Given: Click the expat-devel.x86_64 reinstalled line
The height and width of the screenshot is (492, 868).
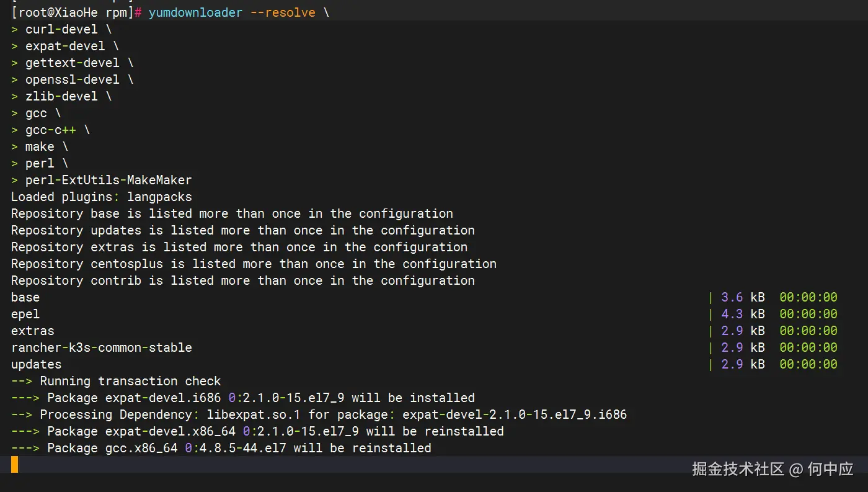Looking at the screenshot, I should click(257, 431).
